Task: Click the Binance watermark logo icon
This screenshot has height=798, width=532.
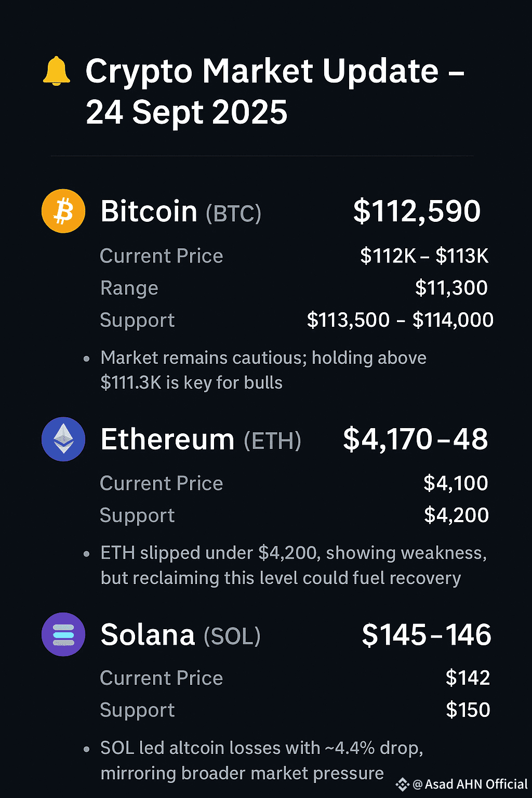Action: pos(403,784)
